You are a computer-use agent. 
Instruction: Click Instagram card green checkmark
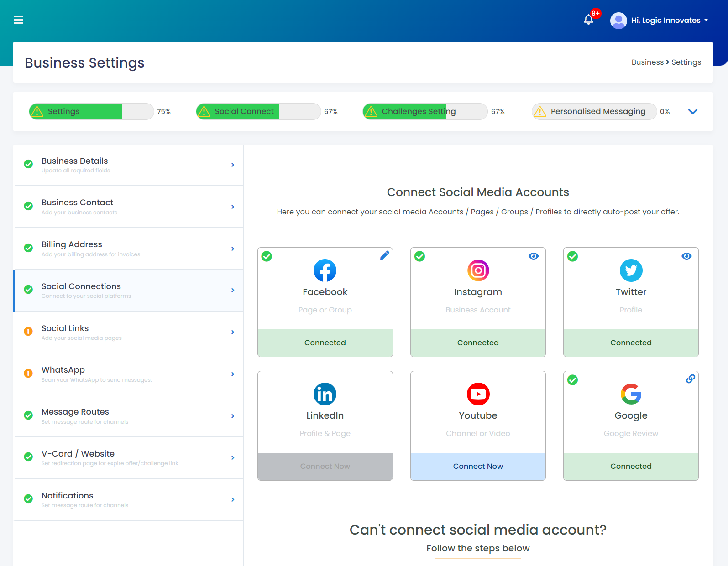(419, 256)
